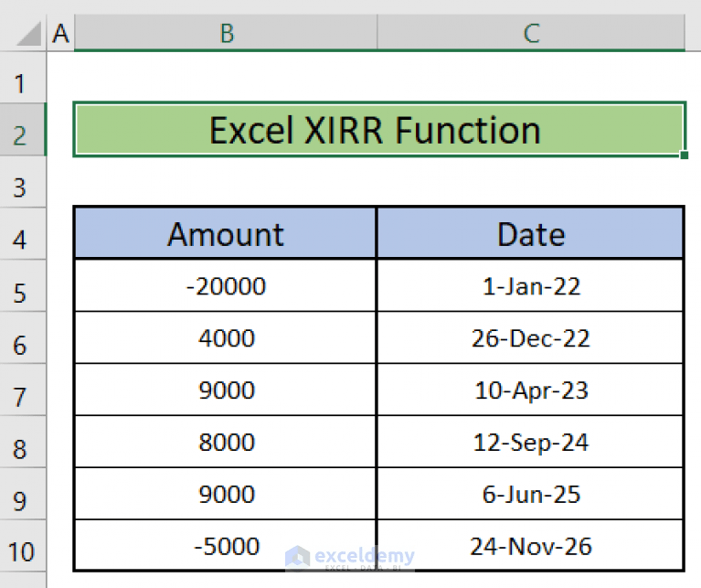701x588 pixels.
Task: Select row 5 header
Action: [x=23, y=285]
